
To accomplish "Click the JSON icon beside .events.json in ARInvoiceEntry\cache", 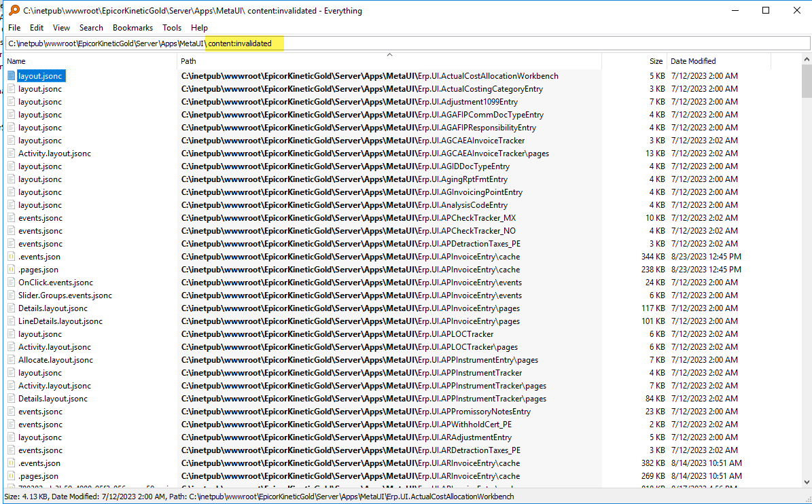I will click(12, 464).
